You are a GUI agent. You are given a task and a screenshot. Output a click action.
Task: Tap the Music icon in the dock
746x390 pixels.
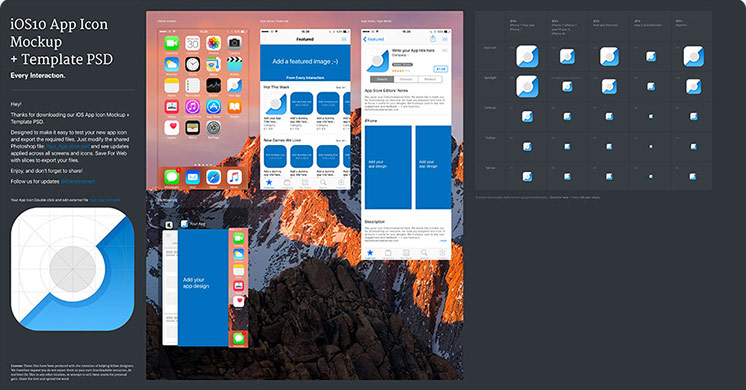(234, 177)
